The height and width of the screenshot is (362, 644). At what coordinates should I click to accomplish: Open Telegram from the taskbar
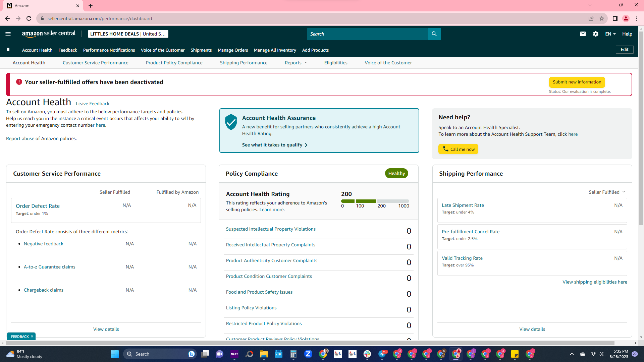[x=382, y=354]
